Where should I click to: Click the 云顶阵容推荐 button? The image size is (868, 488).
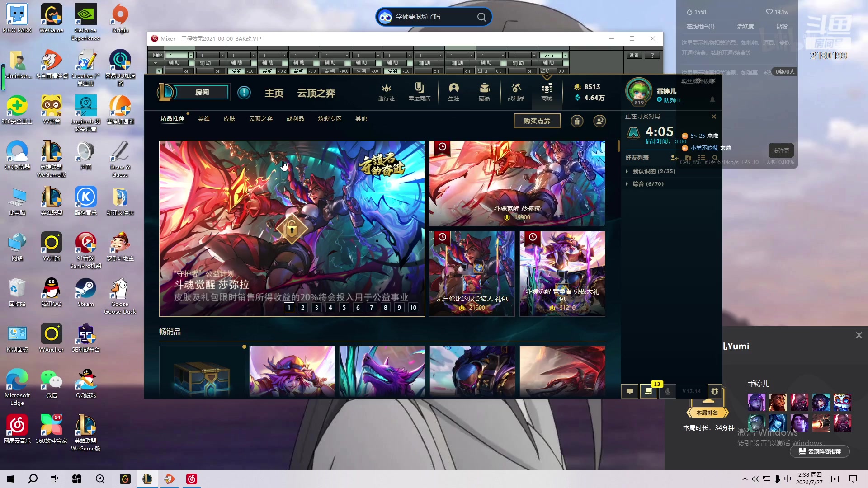click(x=820, y=451)
